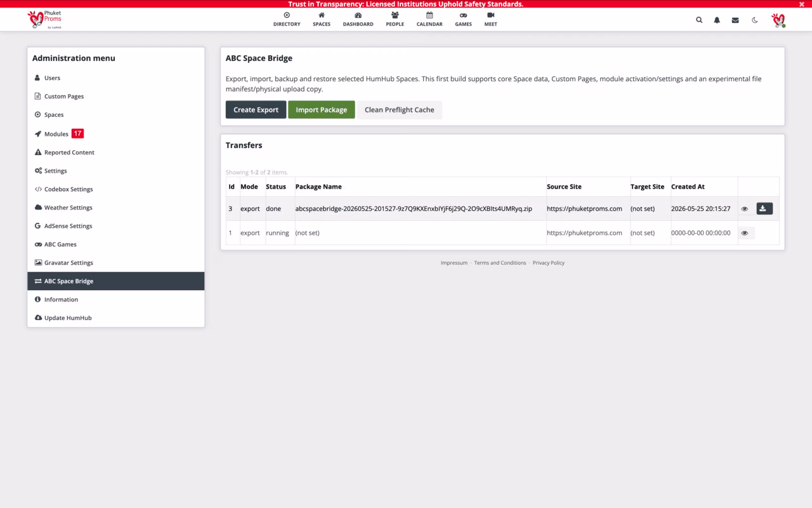
Task: Click the Create Export button
Action: (256, 110)
